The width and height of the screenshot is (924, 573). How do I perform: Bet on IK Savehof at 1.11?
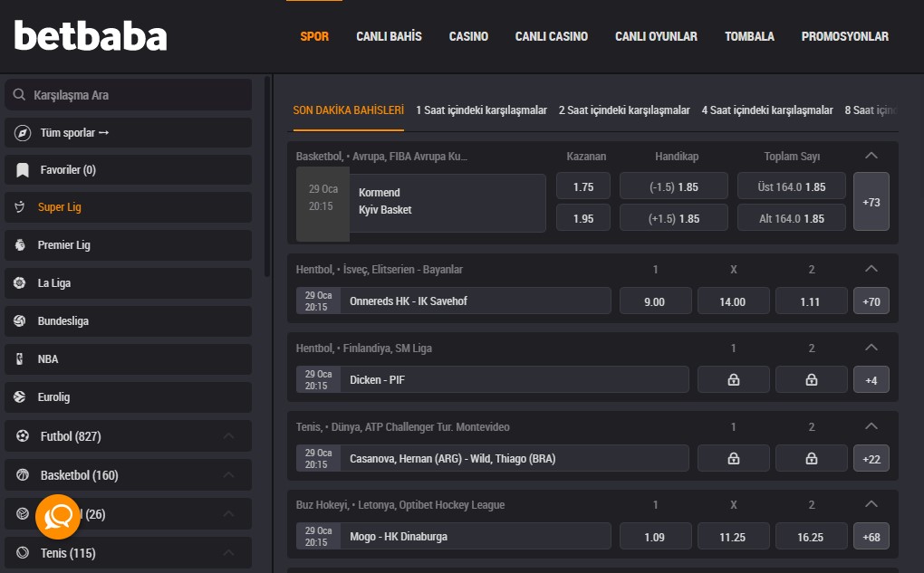coord(812,301)
